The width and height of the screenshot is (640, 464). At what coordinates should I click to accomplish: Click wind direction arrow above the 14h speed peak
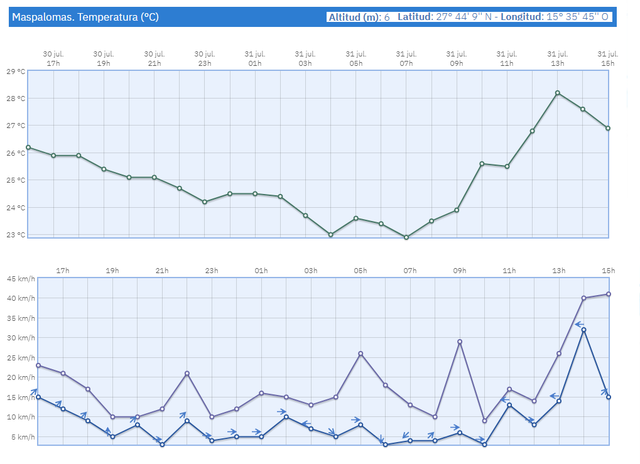579,324
